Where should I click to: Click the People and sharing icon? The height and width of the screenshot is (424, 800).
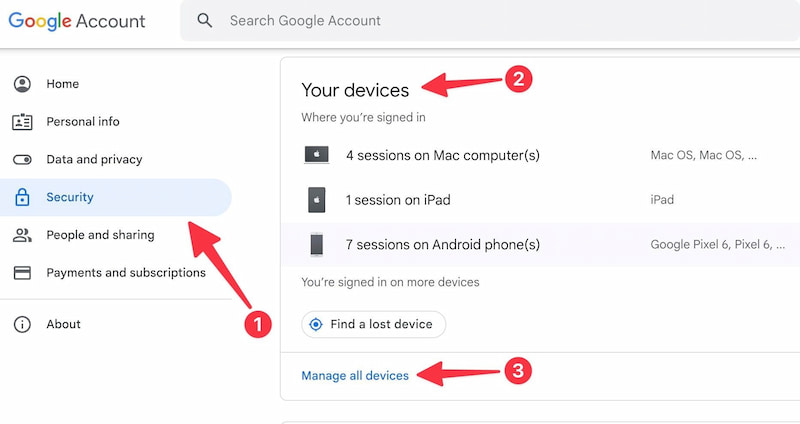coord(22,235)
